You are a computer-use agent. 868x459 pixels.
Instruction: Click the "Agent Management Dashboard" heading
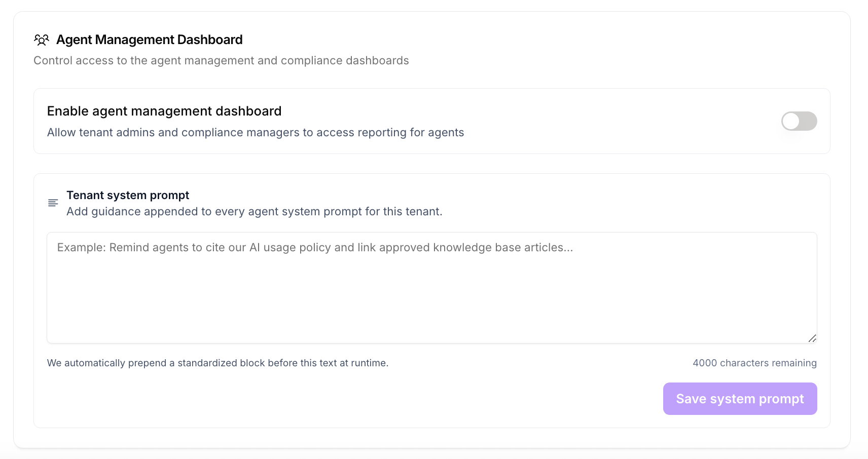pyautogui.click(x=150, y=40)
